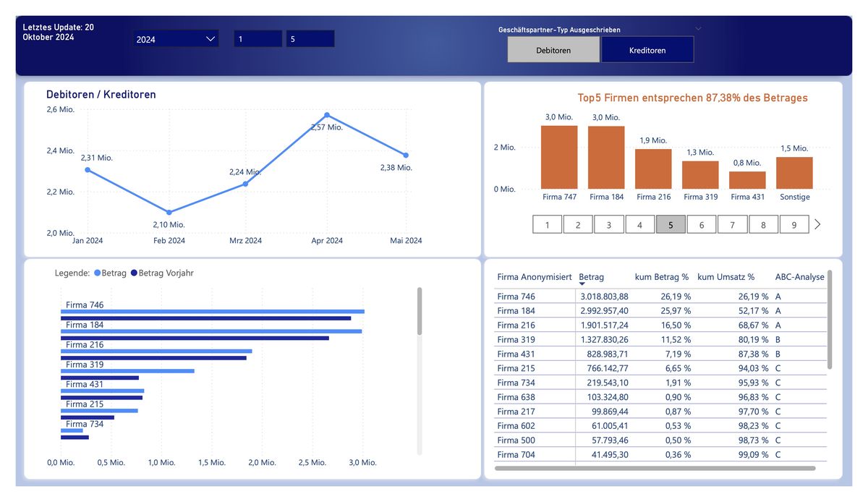Expand the Geschäftspartner-Typ slicer chevron
Screen dimensions: 868x502
698,29
